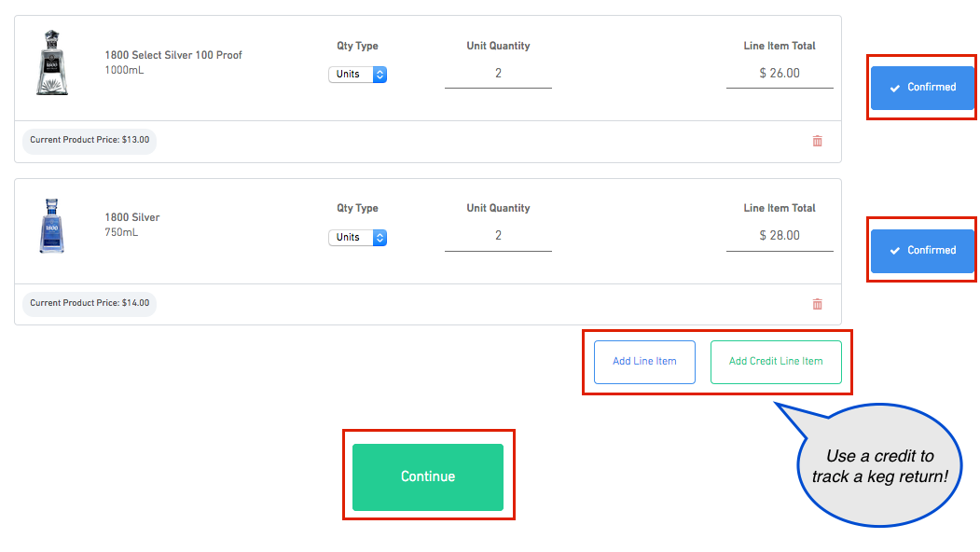This screenshot has height=552, width=980.
Task: Delete the 1800 Silver 750mL line item
Action: pyautogui.click(x=817, y=304)
